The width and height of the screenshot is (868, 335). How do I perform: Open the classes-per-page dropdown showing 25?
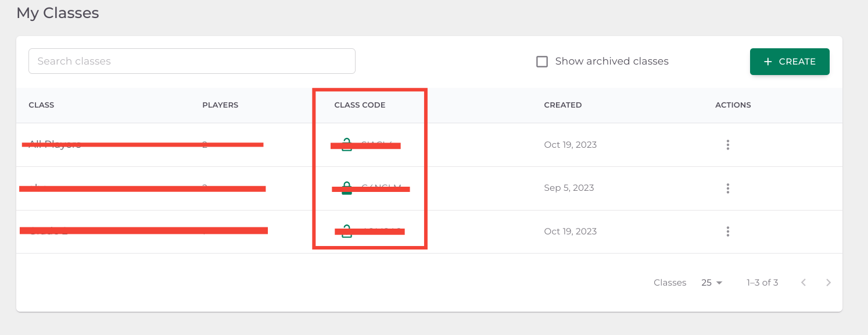[711, 282]
